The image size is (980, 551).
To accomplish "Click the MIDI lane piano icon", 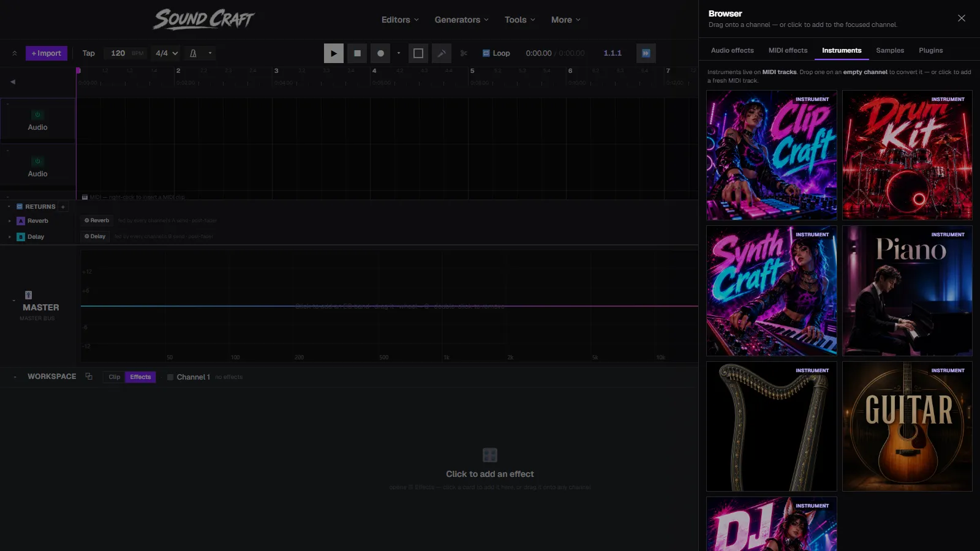I will [85, 197].
